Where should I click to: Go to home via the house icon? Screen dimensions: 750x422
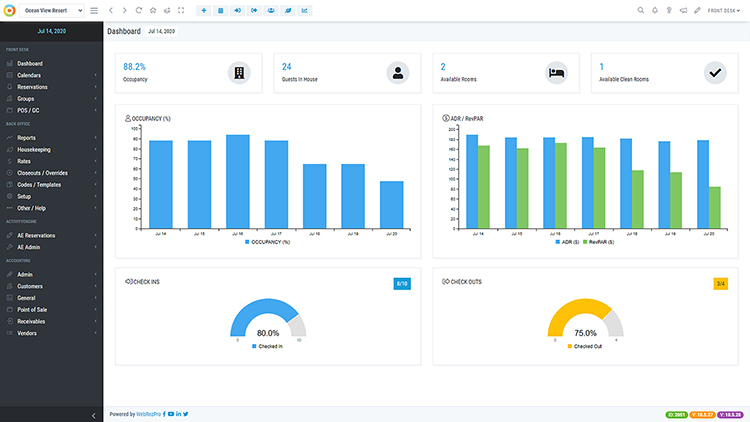(152, 10)
